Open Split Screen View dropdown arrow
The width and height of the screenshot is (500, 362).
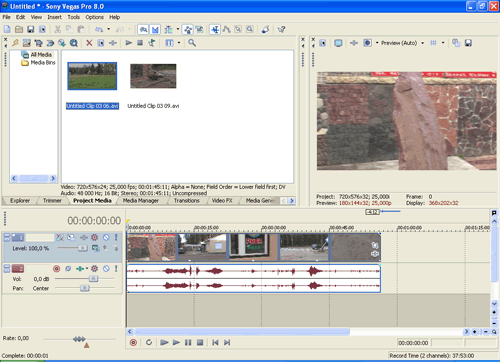click(x=377, y=43)
